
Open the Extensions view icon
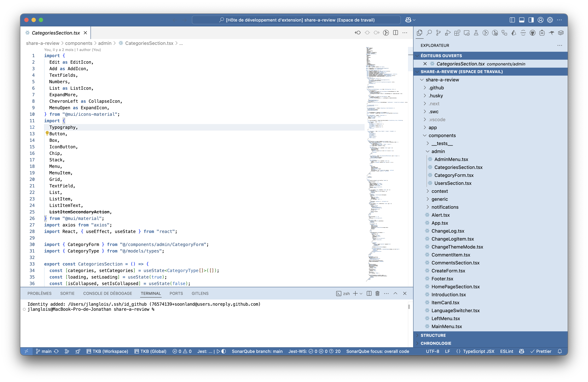click(x=457, y=33)
